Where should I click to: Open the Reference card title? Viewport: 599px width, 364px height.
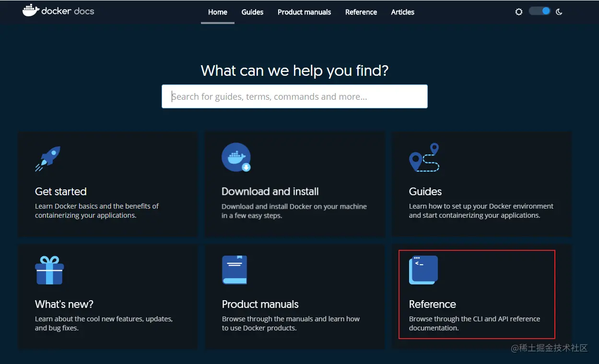(433, 304)
